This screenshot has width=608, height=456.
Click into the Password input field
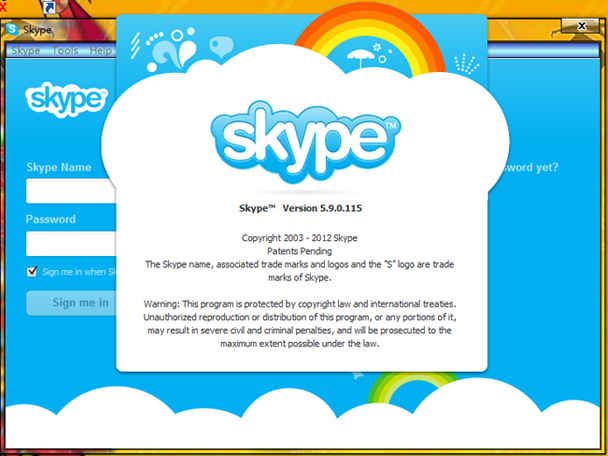pos(71,244)
